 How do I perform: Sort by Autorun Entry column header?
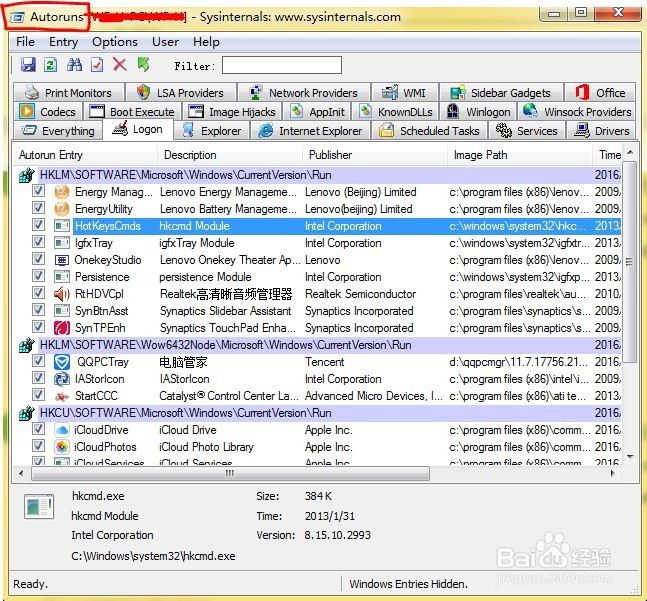85,155
